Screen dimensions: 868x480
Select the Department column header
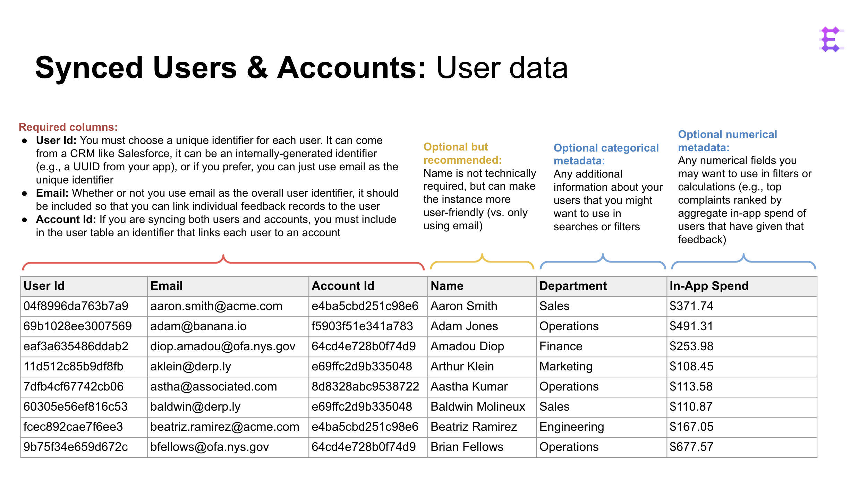602,286
